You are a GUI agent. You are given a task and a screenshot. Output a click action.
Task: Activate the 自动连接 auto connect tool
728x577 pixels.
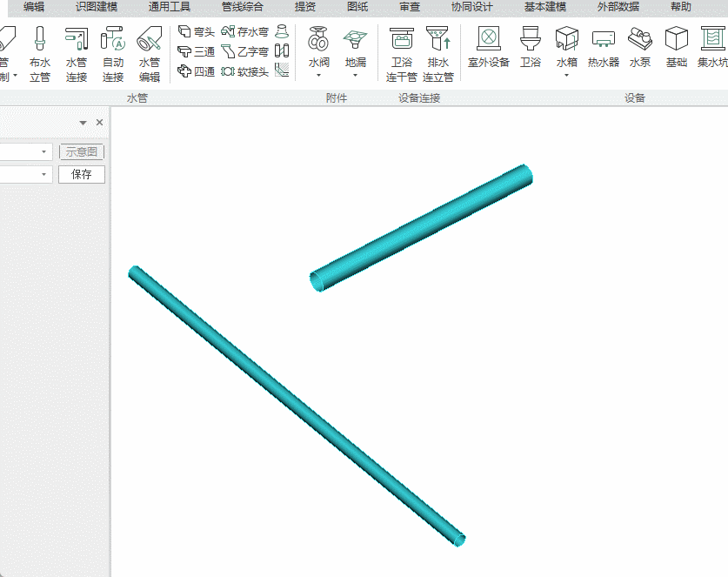113,53
